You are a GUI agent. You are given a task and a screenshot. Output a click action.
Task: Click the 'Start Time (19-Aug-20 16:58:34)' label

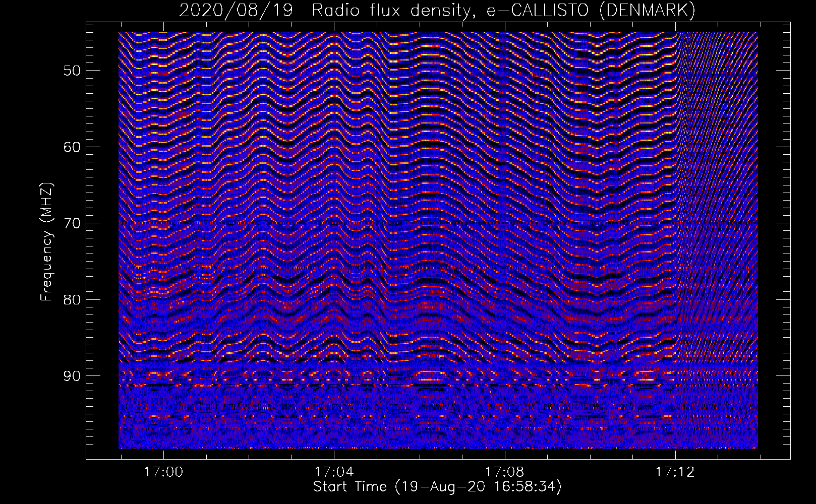(x=437, y=487)
